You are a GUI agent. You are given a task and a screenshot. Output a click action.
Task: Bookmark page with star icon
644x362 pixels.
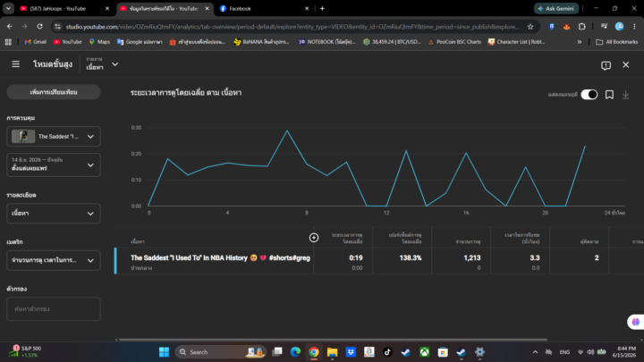click(530, 27)
